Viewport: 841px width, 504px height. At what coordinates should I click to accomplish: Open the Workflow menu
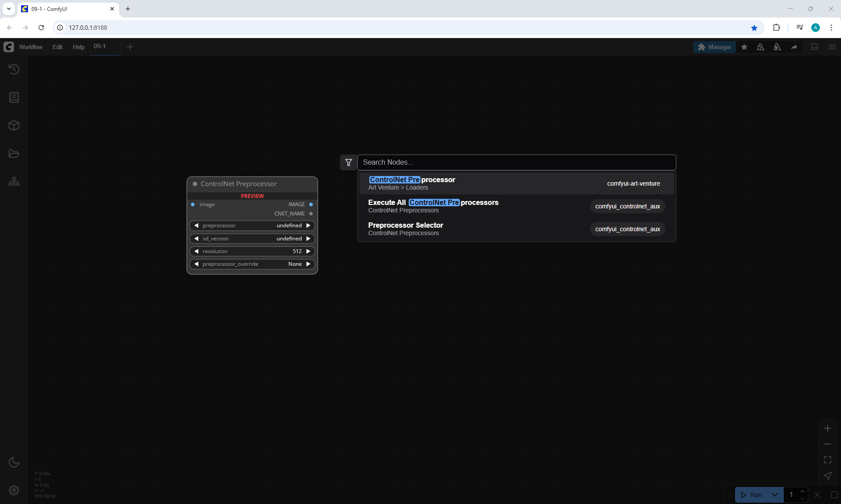point(31,47)
